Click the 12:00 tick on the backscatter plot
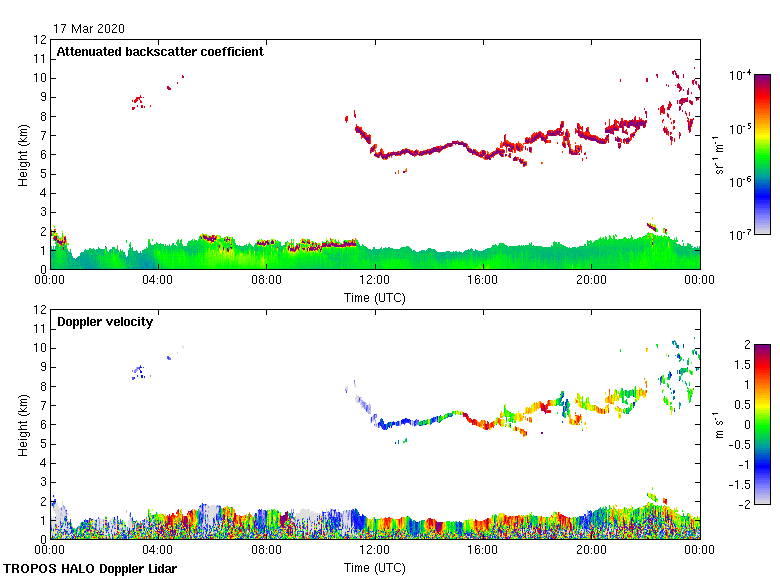 pos(375,280)
